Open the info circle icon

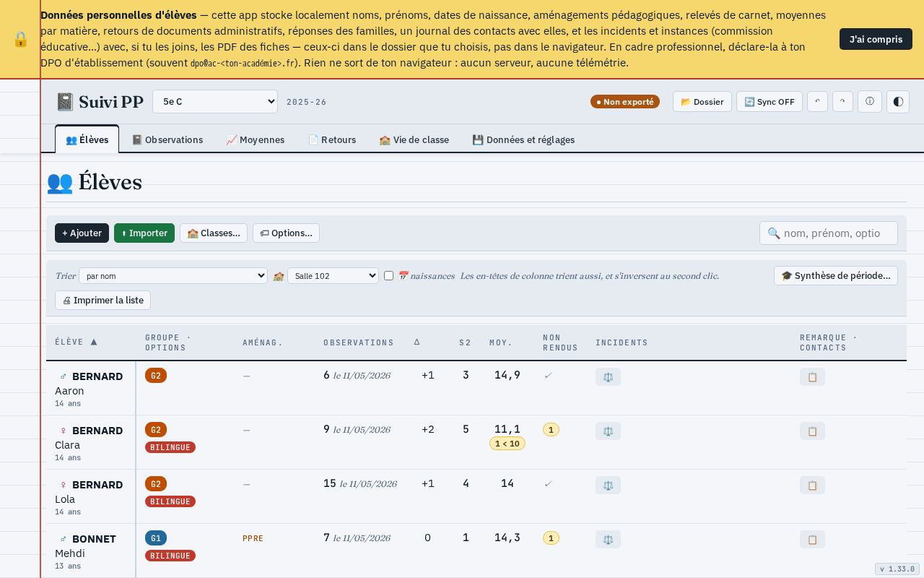[870, 102]
